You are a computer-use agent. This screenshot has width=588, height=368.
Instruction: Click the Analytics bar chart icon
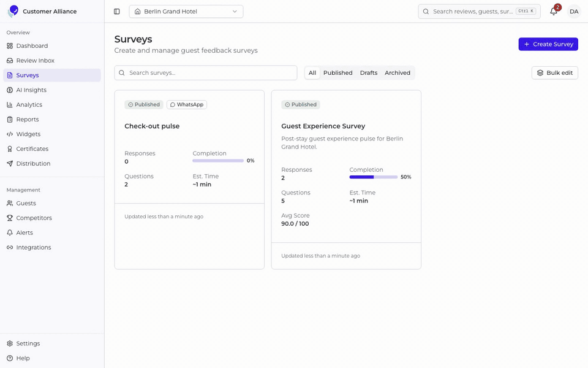[x=10, y=105]
